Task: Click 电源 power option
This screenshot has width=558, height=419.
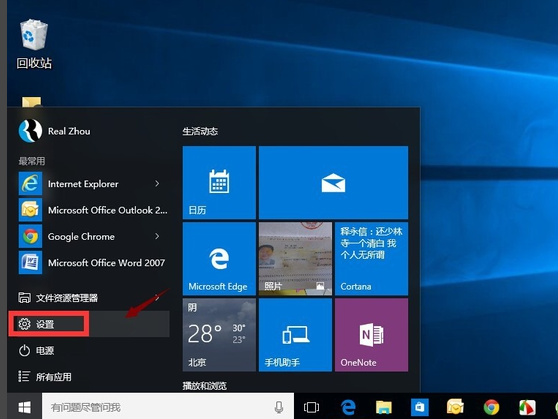Action: (x=89, y=351)
